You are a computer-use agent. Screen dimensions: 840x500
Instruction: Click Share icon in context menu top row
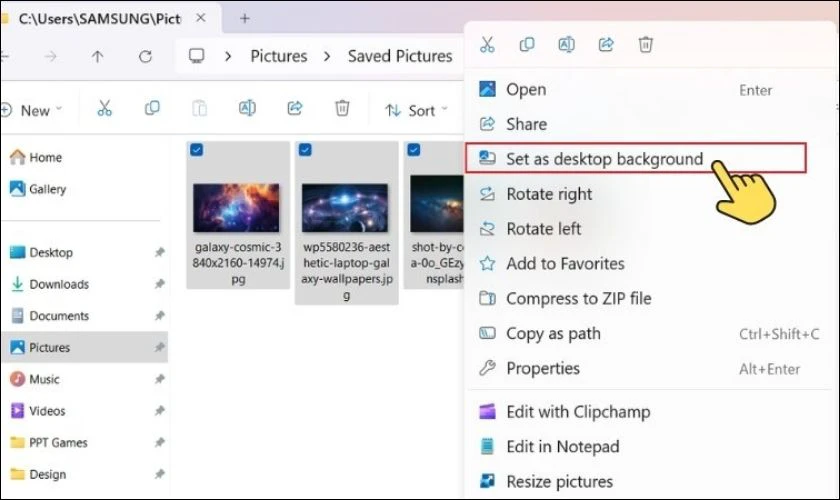pos(606,44)
